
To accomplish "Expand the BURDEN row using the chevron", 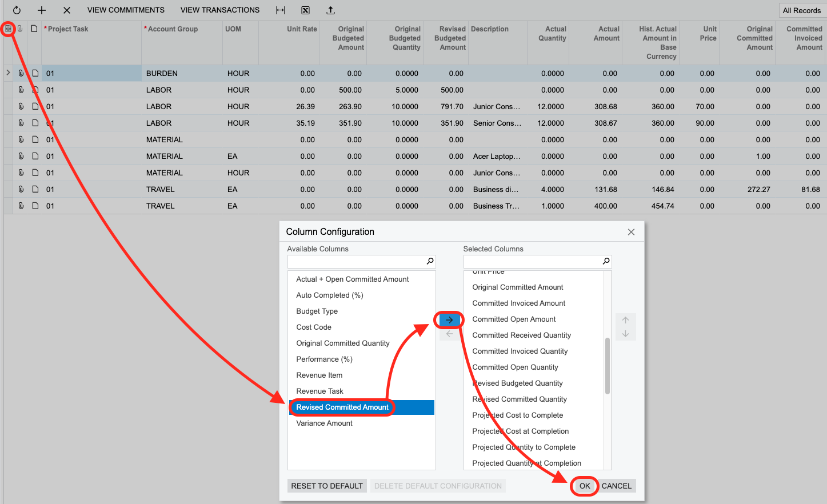I will point(8,73).
